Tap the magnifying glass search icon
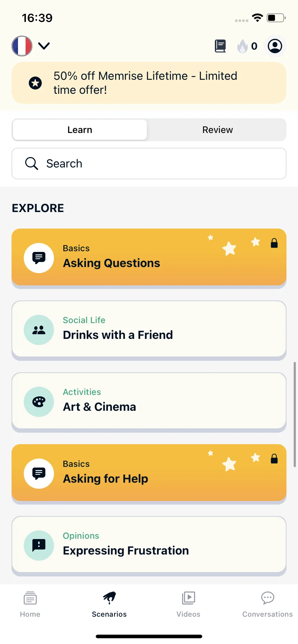The width and height of the screenshot is (298, 644). 31,164
